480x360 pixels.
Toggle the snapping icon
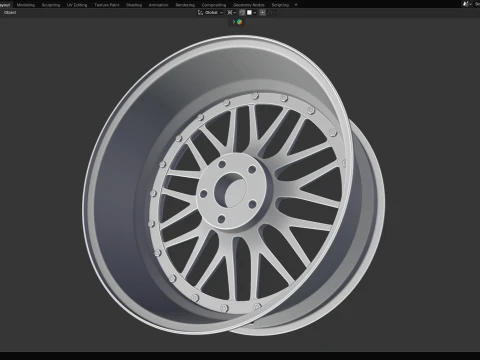[x=242, y=13]
